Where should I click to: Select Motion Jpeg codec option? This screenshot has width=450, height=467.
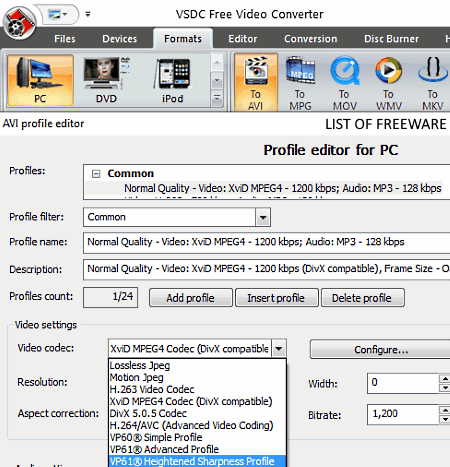197,378
